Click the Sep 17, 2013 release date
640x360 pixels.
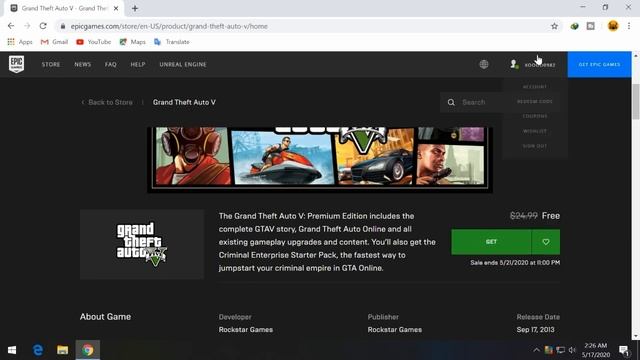pos(536,329)
